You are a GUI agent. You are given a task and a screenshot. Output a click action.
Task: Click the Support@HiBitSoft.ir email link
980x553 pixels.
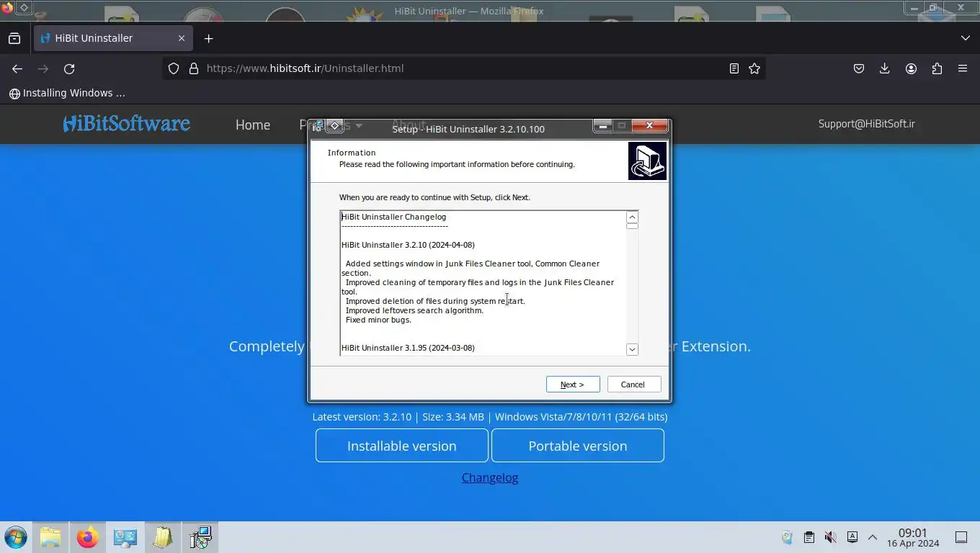[x=867, y=124]
